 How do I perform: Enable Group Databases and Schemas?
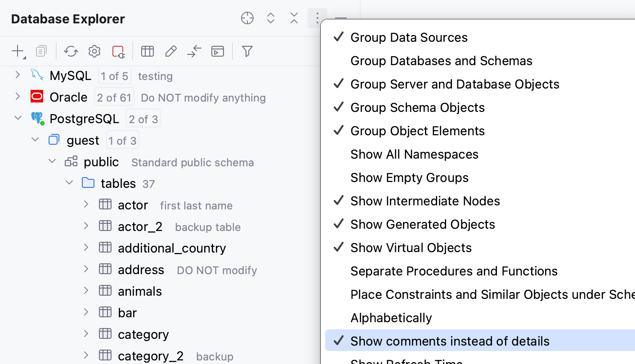[x=441, y=61]
